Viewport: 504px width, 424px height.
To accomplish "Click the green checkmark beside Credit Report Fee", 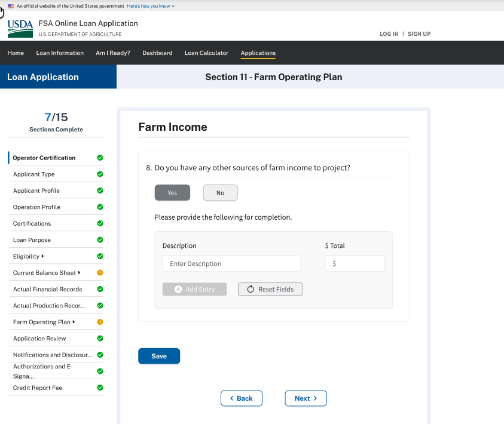I will (100, 388).
